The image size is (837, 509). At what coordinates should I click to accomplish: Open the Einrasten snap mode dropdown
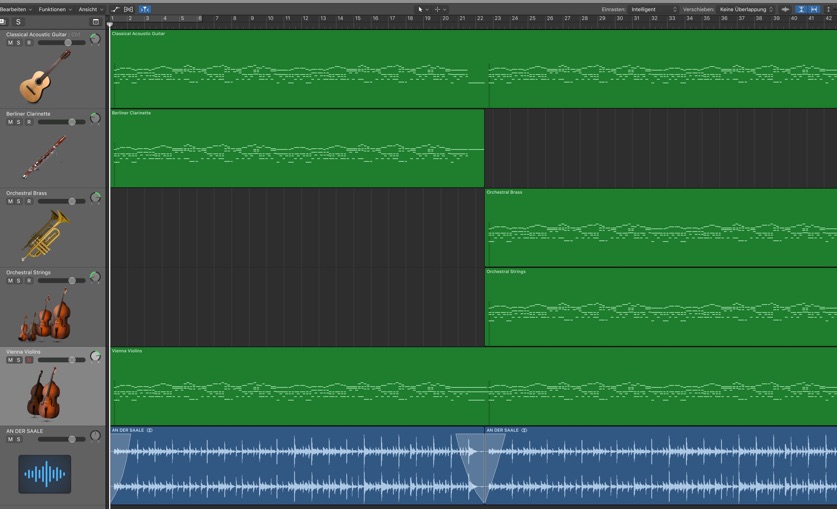coord(653,9)
